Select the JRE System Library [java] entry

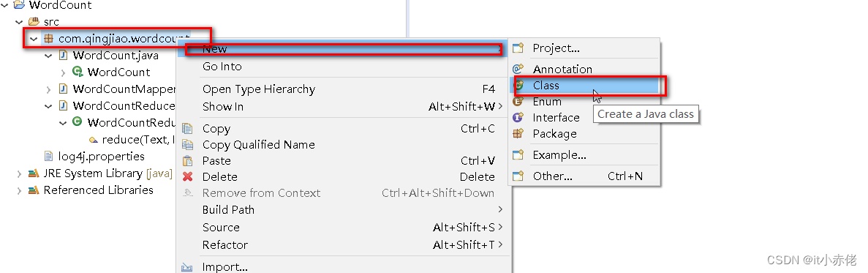tap(108, 174)
